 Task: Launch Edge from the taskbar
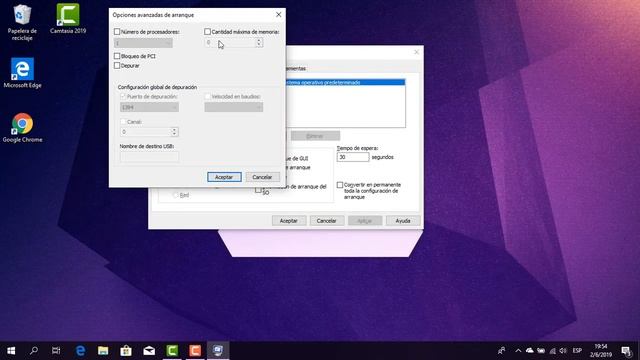(80, 351)
